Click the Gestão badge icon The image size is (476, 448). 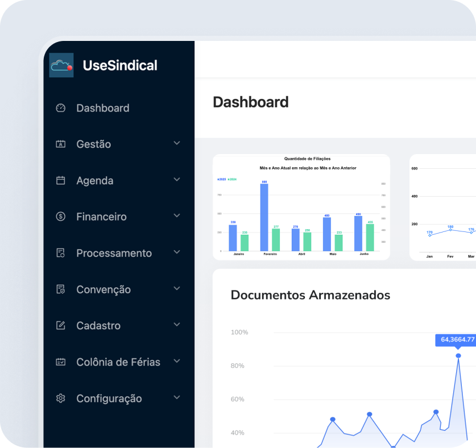tap(61, 144)
